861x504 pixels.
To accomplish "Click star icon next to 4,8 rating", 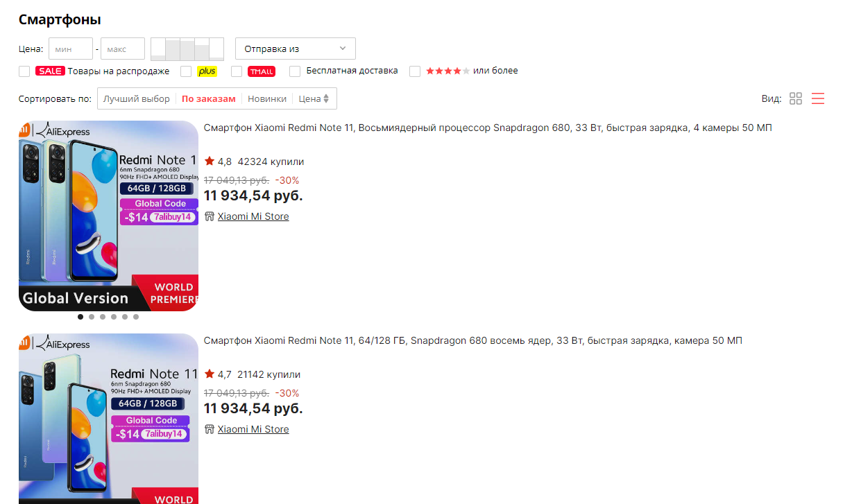I will [x=210, y=161].
